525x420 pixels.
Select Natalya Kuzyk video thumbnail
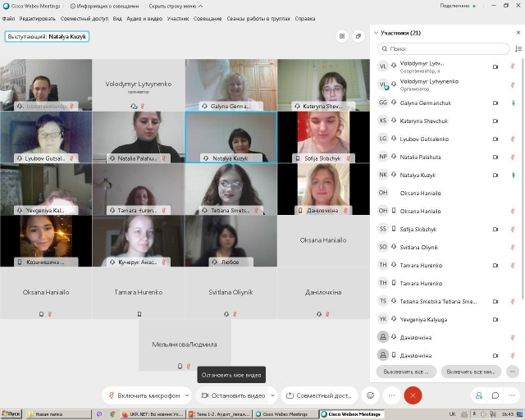point(231,137)
